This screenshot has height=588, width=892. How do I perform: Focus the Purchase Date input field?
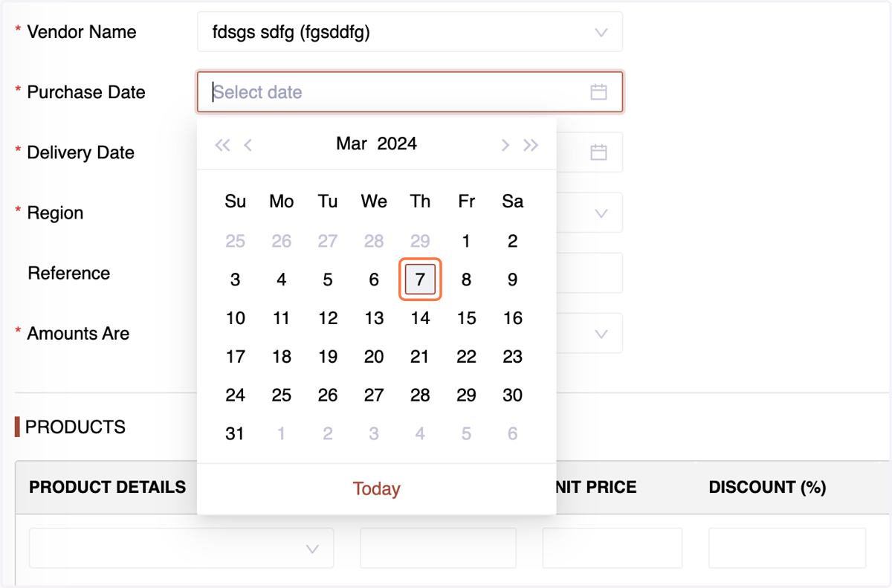pyautogui.click(x=410, y=92)
